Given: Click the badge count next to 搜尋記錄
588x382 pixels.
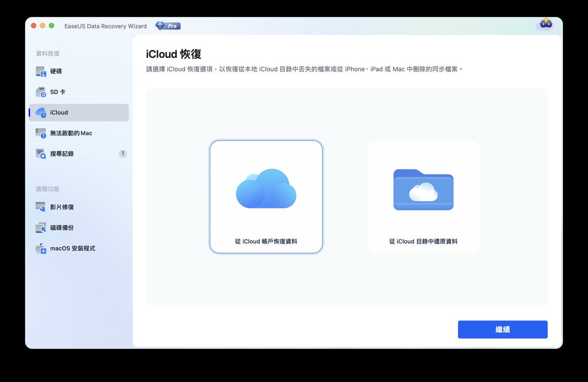Looking at the screenshot, I should coord(122,154).
